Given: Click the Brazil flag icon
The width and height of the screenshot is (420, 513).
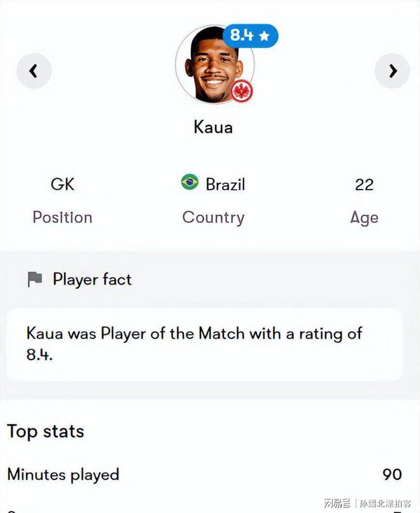Looking at the screenshot, I should [x=190, y=183].
